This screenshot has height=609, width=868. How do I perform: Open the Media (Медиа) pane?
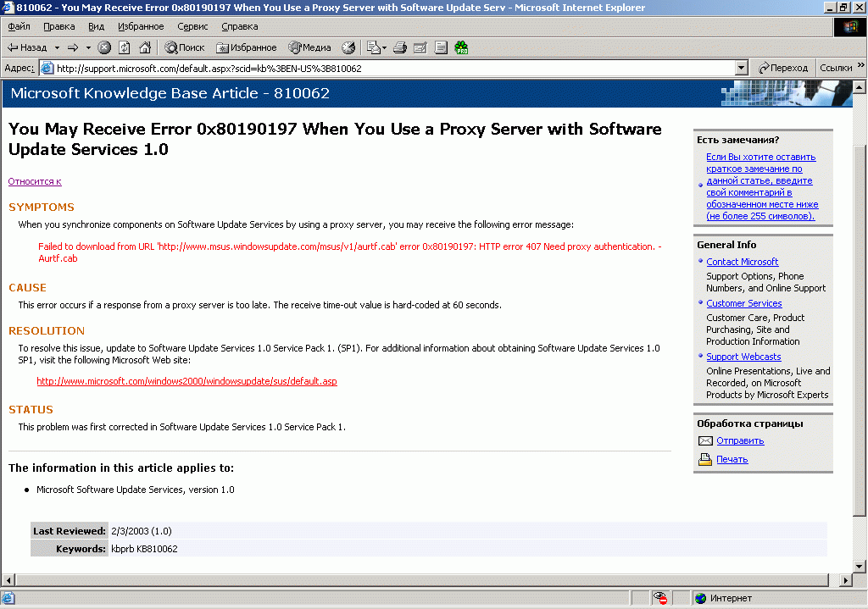pos(309,47)
